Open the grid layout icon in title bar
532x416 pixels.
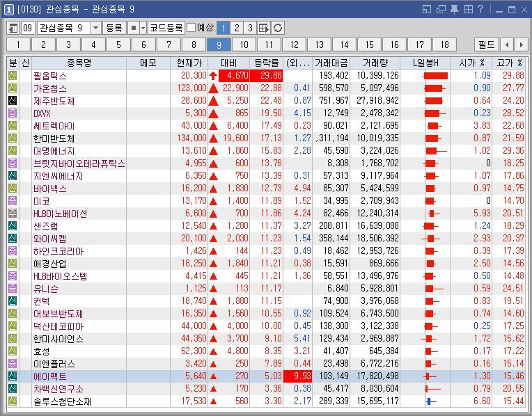(x=468, y=9)
